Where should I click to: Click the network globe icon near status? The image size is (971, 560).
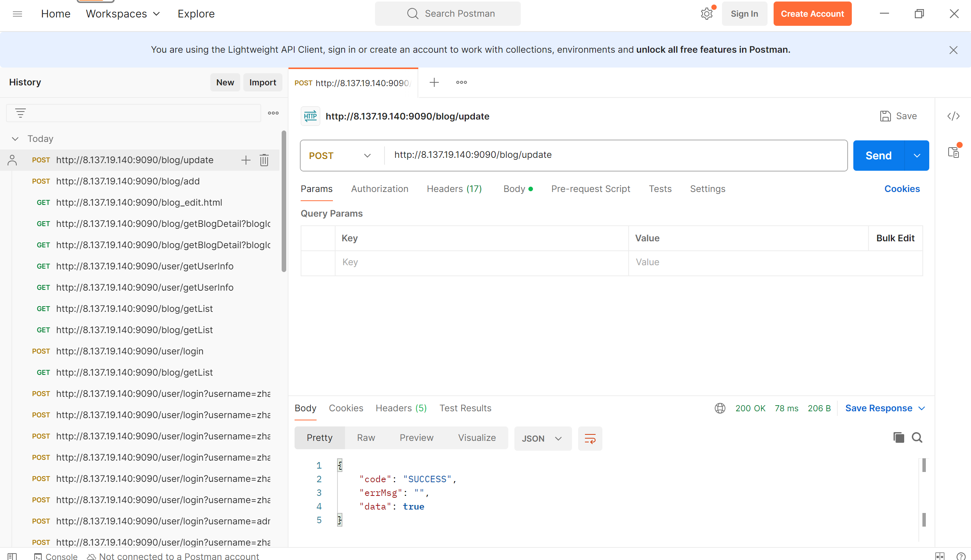[x=720, y=408]
